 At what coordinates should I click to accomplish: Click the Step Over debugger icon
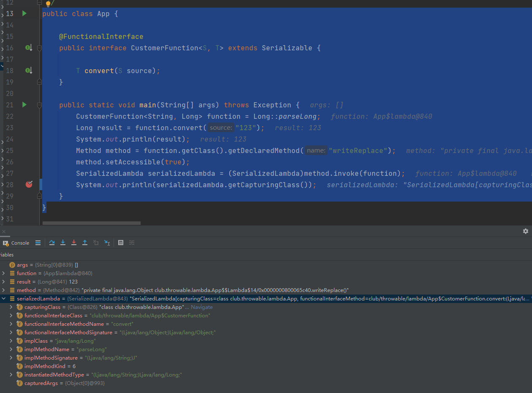tap(52, 243)
